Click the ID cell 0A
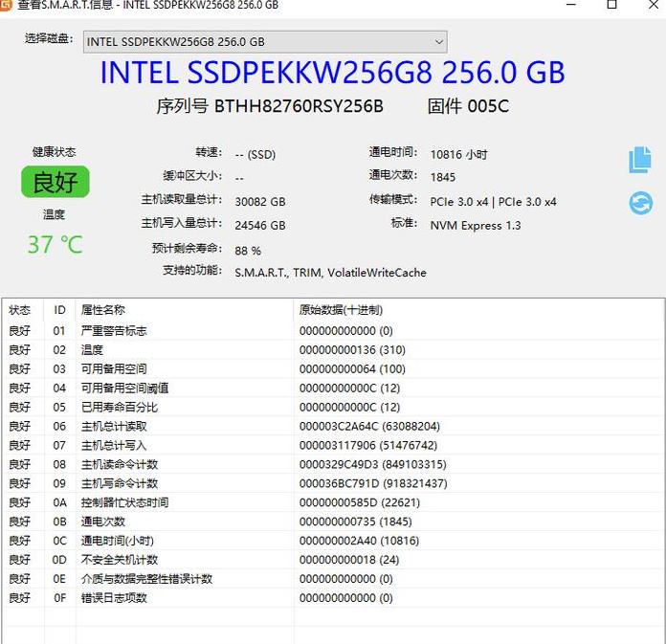 (59, 502)
